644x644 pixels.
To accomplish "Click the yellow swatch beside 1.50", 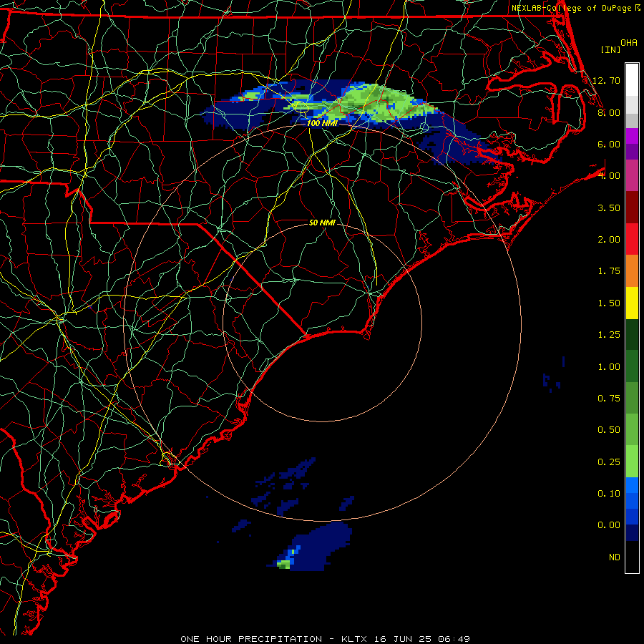I will click(x=632, y=303).
